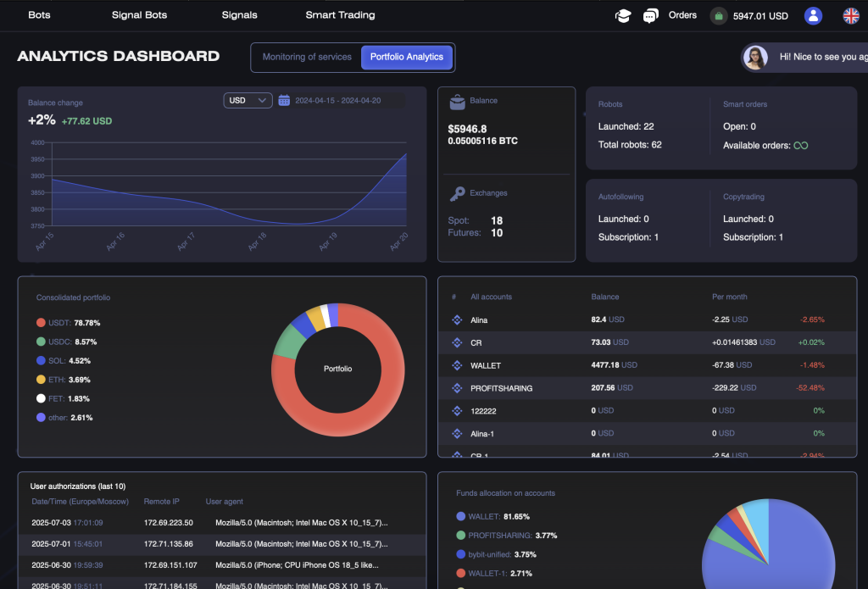The width and height of the screenshot is (868, 589).
Task: Click the -52.48% monthly change value
Action: tap(810, 388)
